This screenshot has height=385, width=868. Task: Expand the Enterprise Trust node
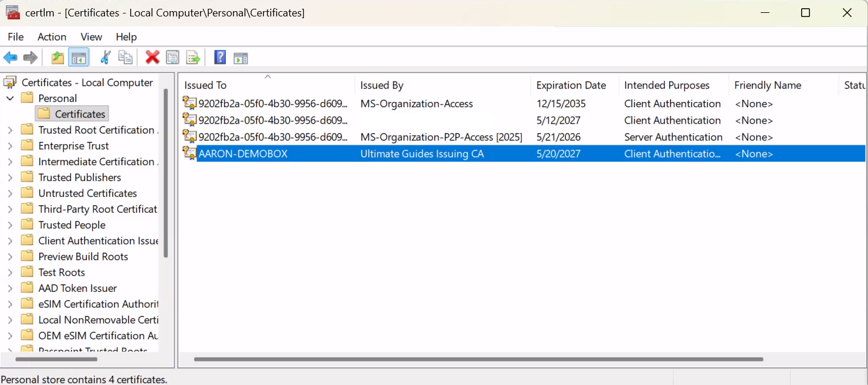(x=10, y=146)
